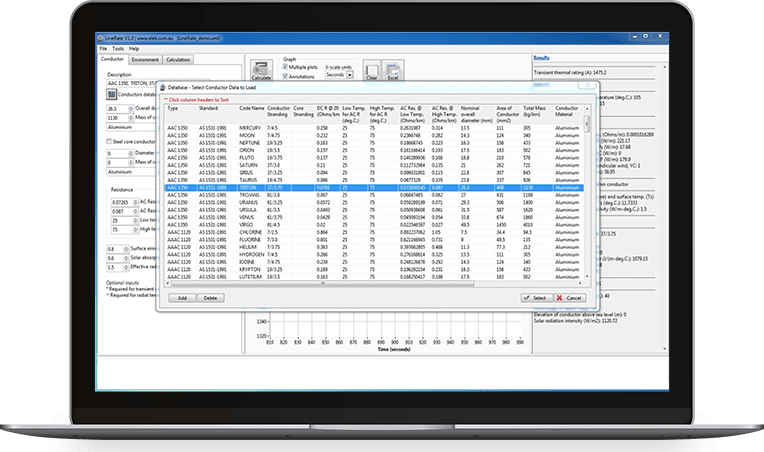The height and width of the screenshot is (452, 764).
Task: Select the IODINE conductor row
Action: pos(374,262)
